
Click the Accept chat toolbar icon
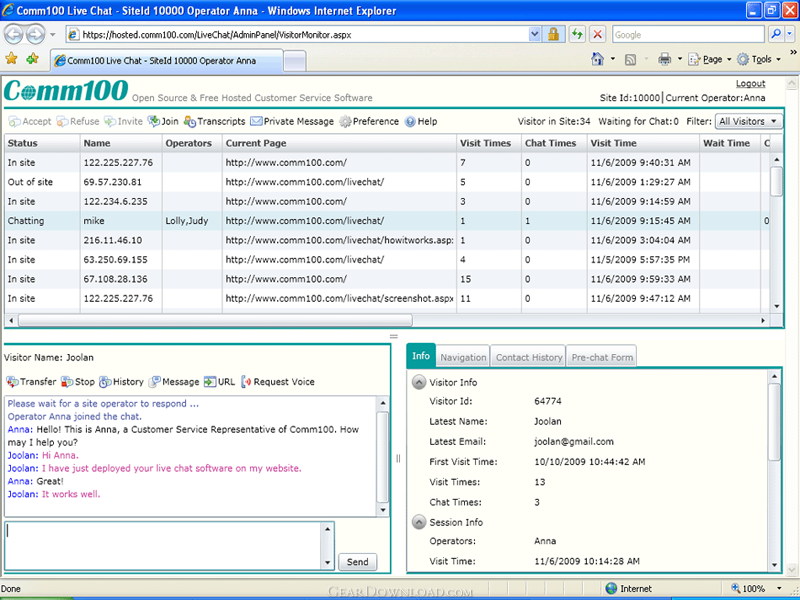point(30,121)
